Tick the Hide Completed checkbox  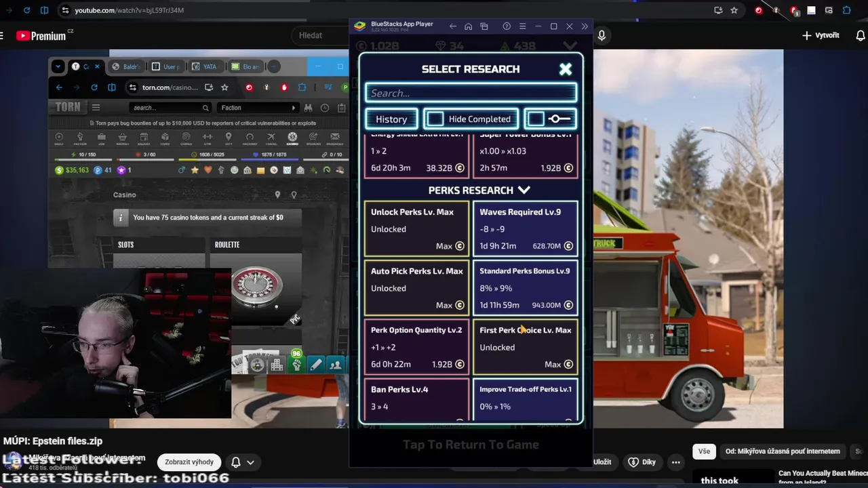click(x=435, y=119)
